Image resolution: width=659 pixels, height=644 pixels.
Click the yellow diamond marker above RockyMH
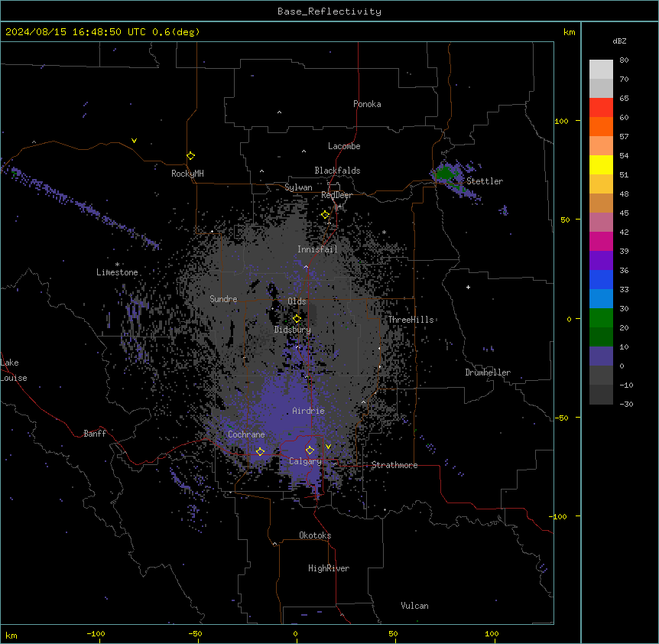coord(190,156)
